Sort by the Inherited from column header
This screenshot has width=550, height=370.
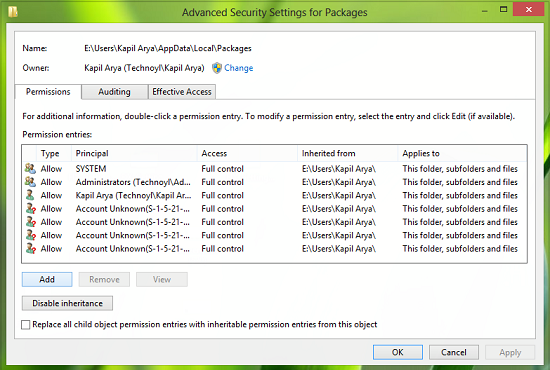click(x=348, y=153)
